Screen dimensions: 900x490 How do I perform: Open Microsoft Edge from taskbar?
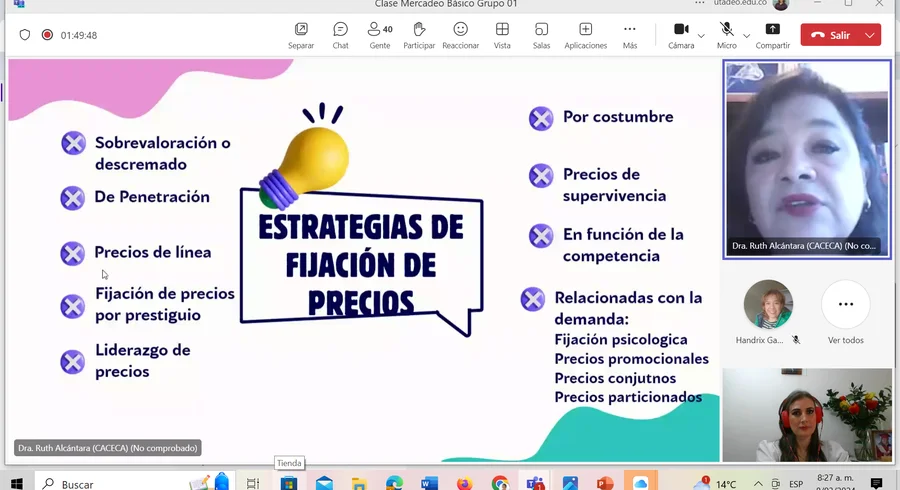pos(394,484)
